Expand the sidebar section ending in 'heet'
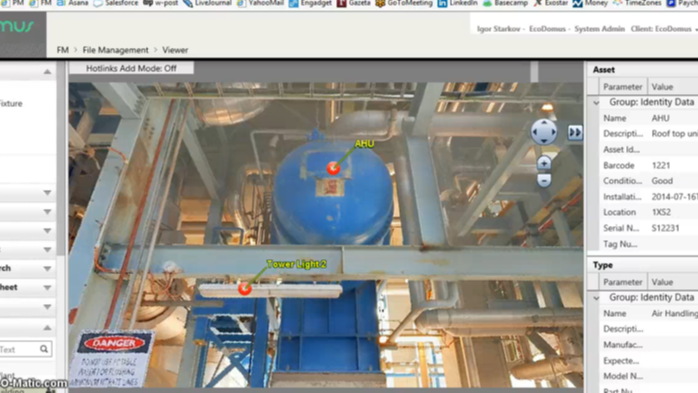Screen dimensions: 698x393 coord(47,288)
